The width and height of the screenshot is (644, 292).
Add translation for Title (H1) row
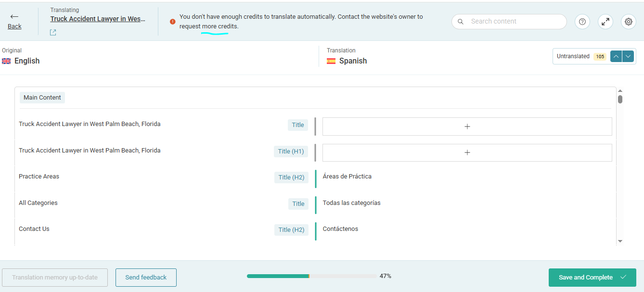coord(467,152)
